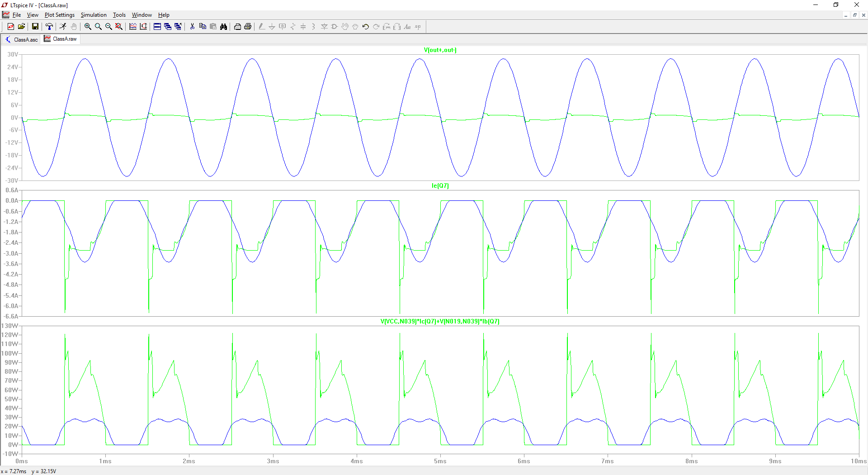This screenshot has width=868, height=475.
Task: Minimize the inner ClassA.raw child window
Action: pyautogui.click(x=846, y=15)
